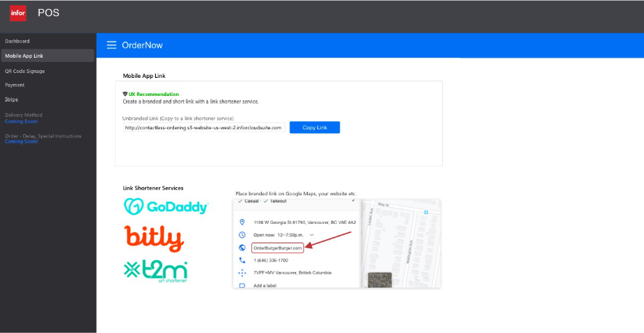This screenshot has height=333, width=644.
Task: Click the phone icon by 1 (646) 336-1700
Action: (242, 260)
